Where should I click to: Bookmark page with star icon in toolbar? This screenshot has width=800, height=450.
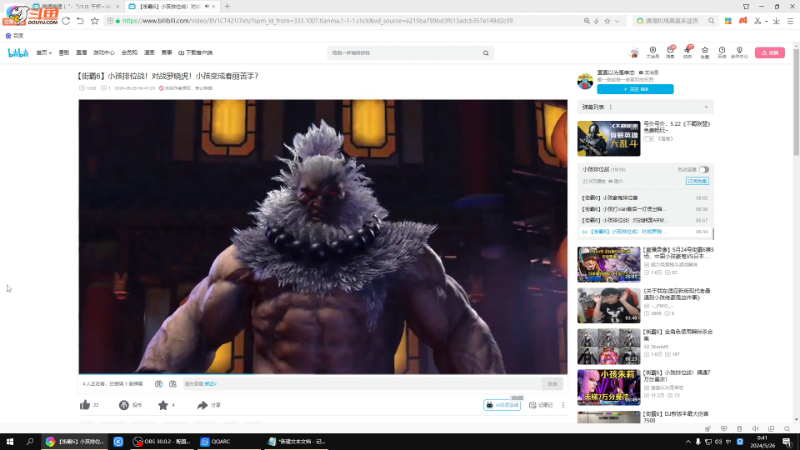(x=94, y=21)
